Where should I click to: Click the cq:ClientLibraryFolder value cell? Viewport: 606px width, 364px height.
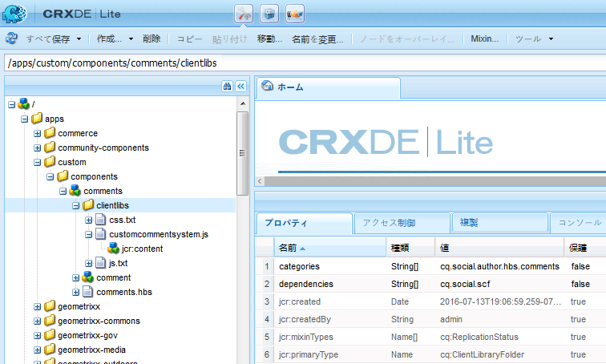pos(500,354)
